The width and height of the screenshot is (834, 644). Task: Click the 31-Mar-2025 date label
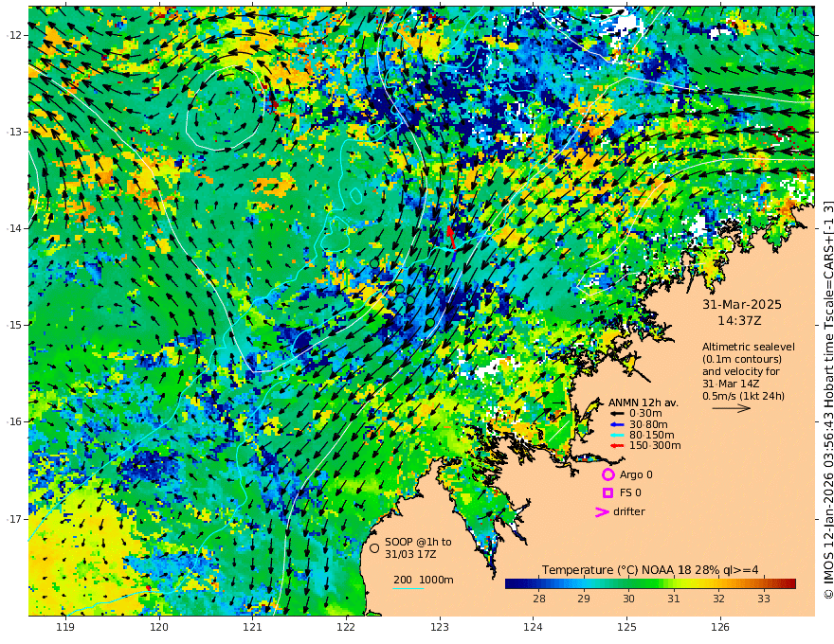pyautogui.click(x=742, y=304)
